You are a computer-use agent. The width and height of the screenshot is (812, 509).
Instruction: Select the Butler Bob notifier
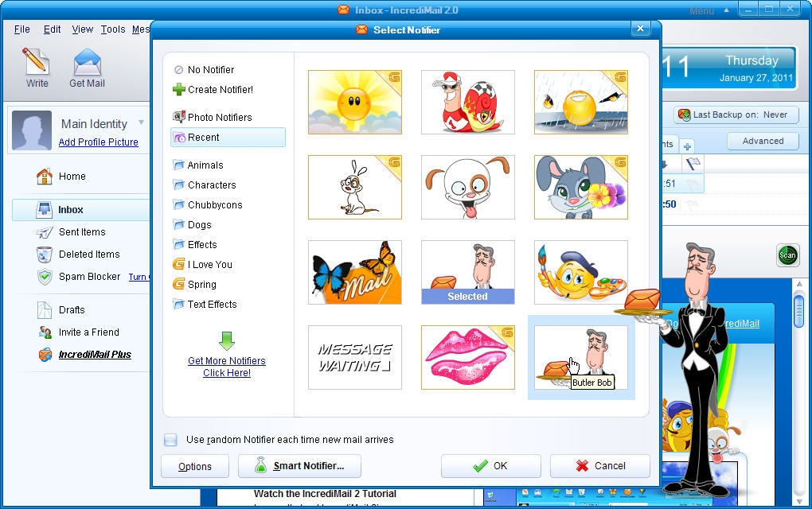click(x=580, y=357)
